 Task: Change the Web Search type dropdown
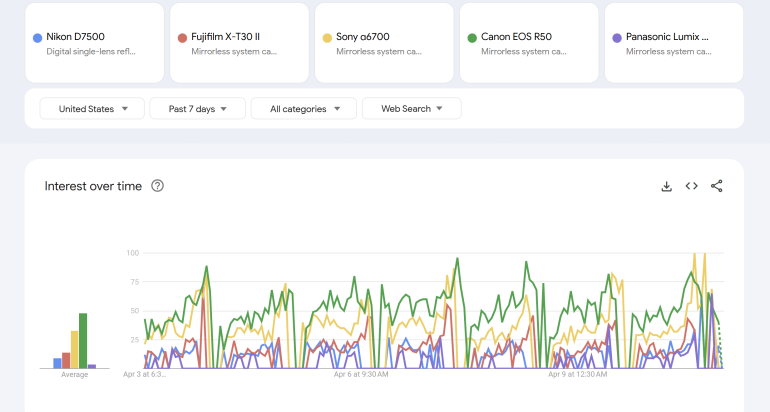click(x=411, y=109)
